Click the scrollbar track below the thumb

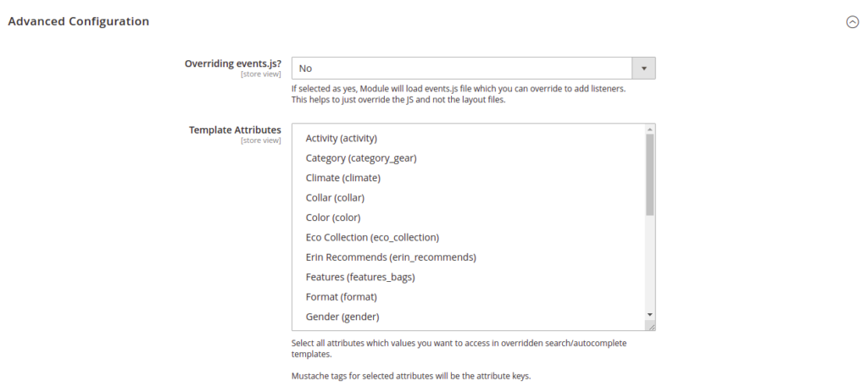650,262
